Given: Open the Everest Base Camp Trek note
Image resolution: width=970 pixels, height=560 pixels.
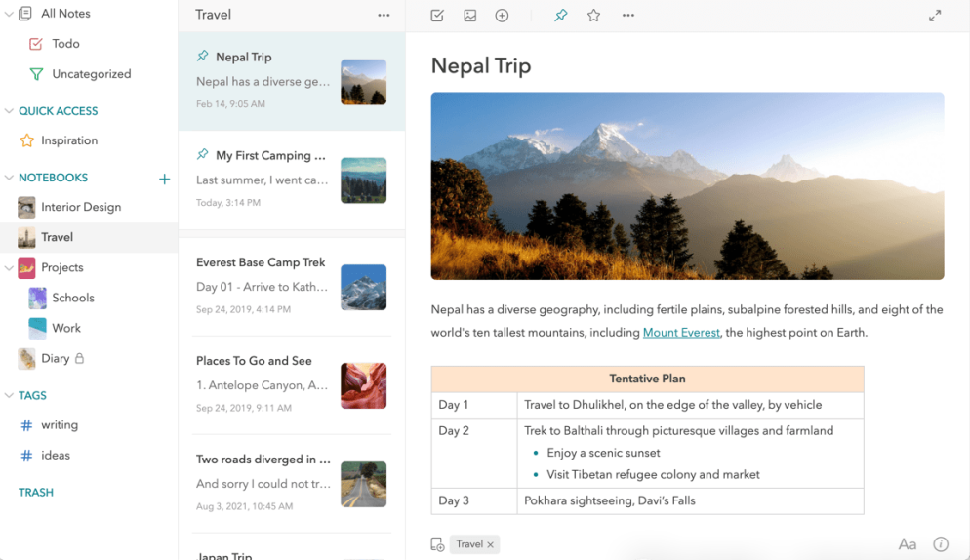Looking at the screenshot, I should click(292, 287).
